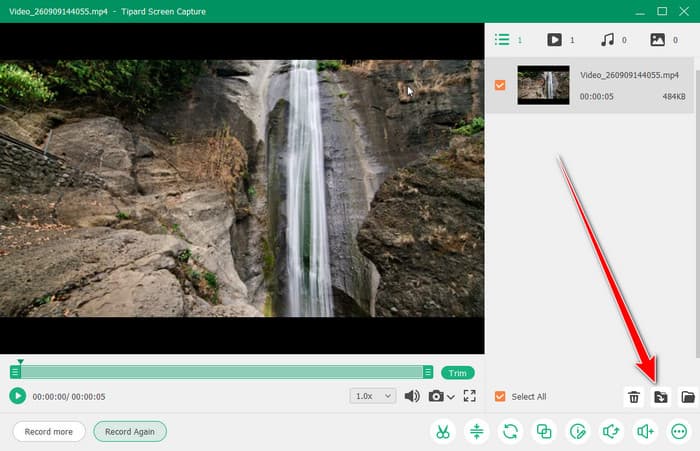Play the video with the play button

(17, 396)
